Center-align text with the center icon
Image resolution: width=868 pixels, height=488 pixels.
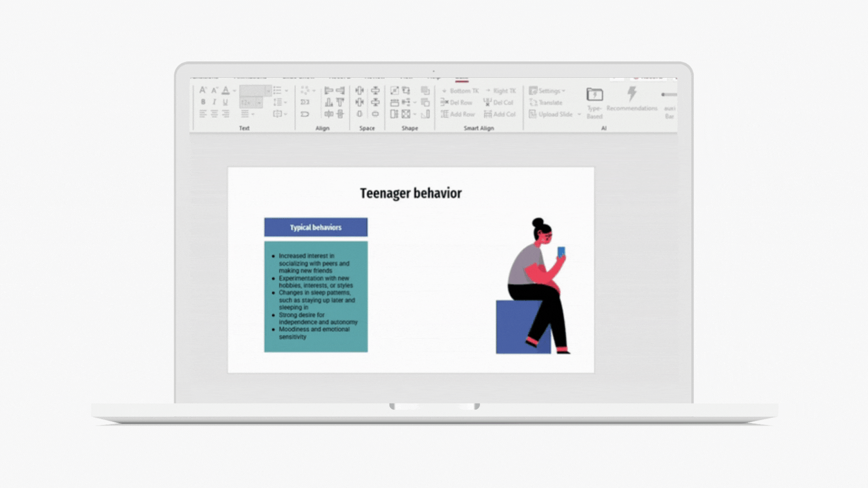coord(214,114)
